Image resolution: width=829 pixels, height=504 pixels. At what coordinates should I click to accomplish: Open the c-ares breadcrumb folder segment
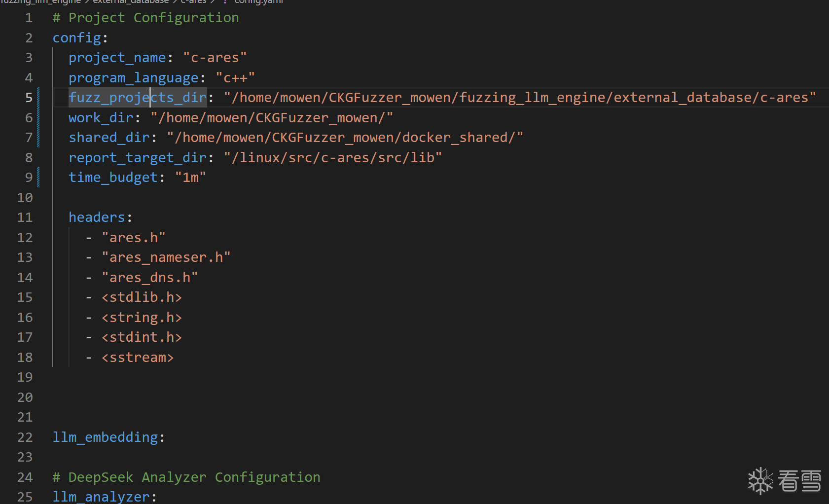(193, 1)
